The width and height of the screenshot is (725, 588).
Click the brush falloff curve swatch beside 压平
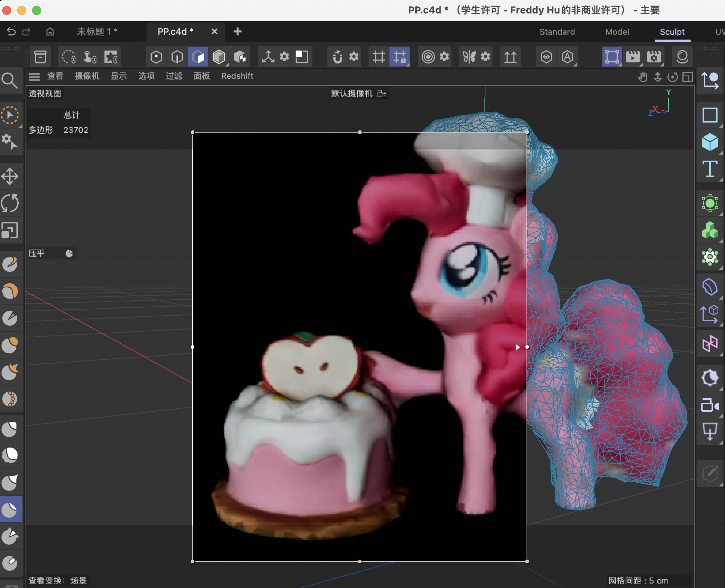coord(69,253)
